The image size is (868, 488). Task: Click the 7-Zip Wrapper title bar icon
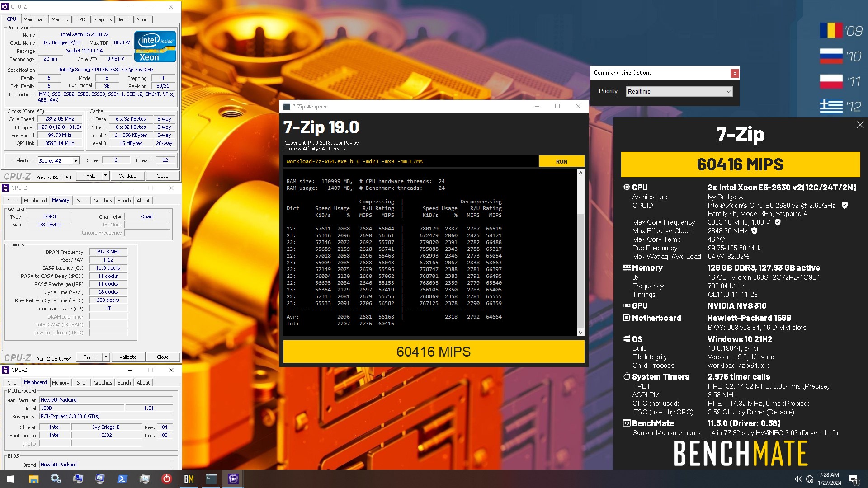287,107
